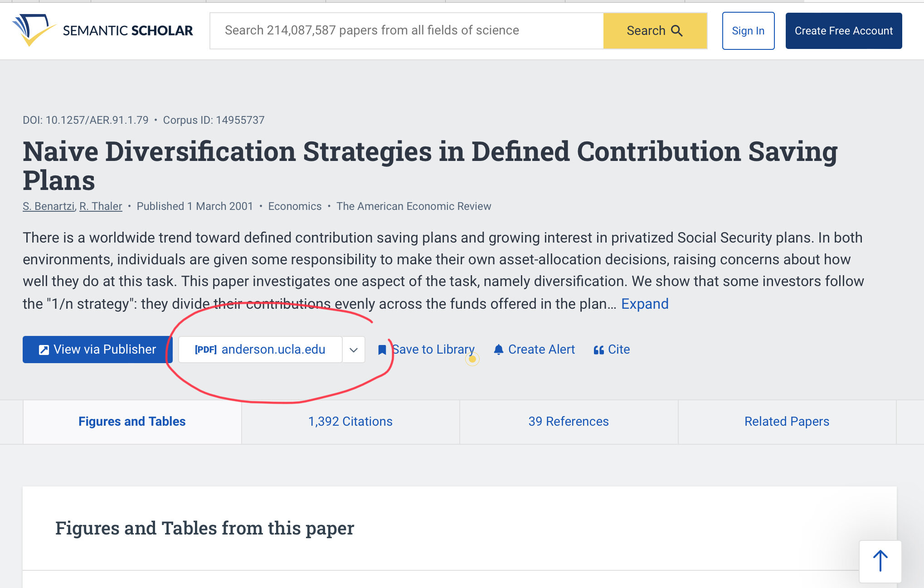The width and height of the screenshot is (924, 588).
Task: Click the bookmark icon for Save to Library
Action: [x=382, y=350]
